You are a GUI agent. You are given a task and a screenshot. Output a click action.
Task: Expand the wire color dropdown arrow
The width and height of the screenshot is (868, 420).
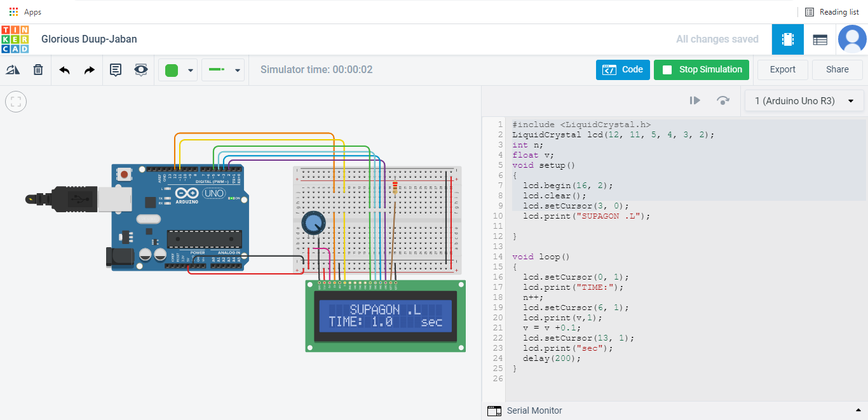point(191,71)
